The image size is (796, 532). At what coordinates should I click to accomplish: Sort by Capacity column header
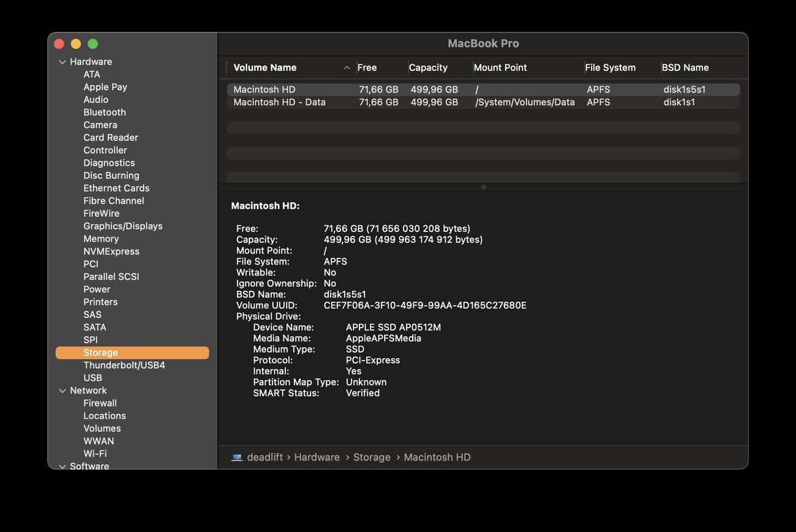click(x=428, y=68)
